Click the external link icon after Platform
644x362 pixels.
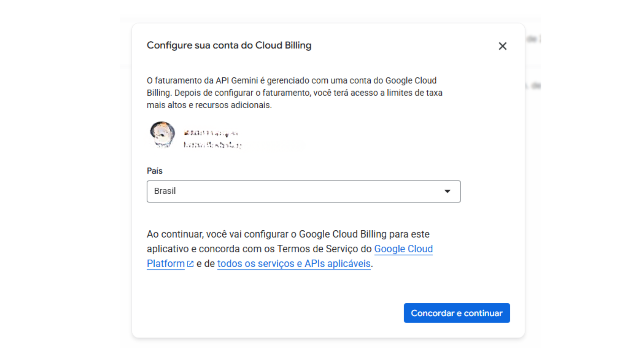[190, 264]
